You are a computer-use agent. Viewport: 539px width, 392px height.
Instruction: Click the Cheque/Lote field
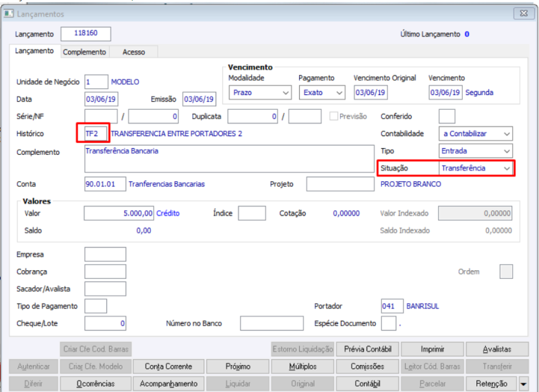pyautogui.click(x=105, y=323)
